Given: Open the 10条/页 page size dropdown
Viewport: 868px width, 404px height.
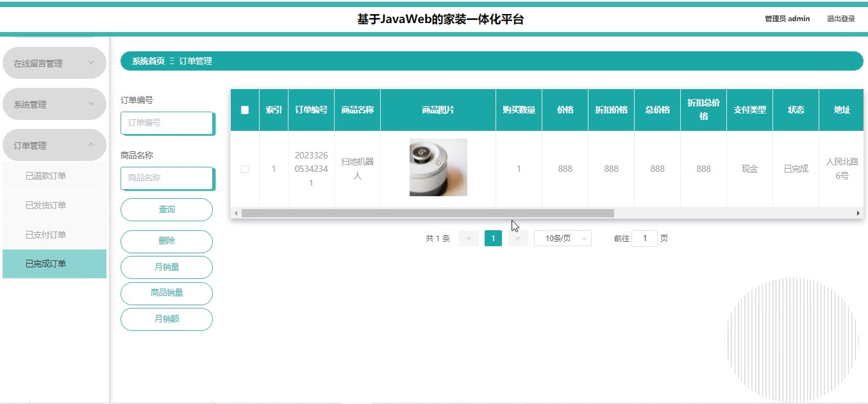Looking at the screenshot, I should [x=562, y=238].
